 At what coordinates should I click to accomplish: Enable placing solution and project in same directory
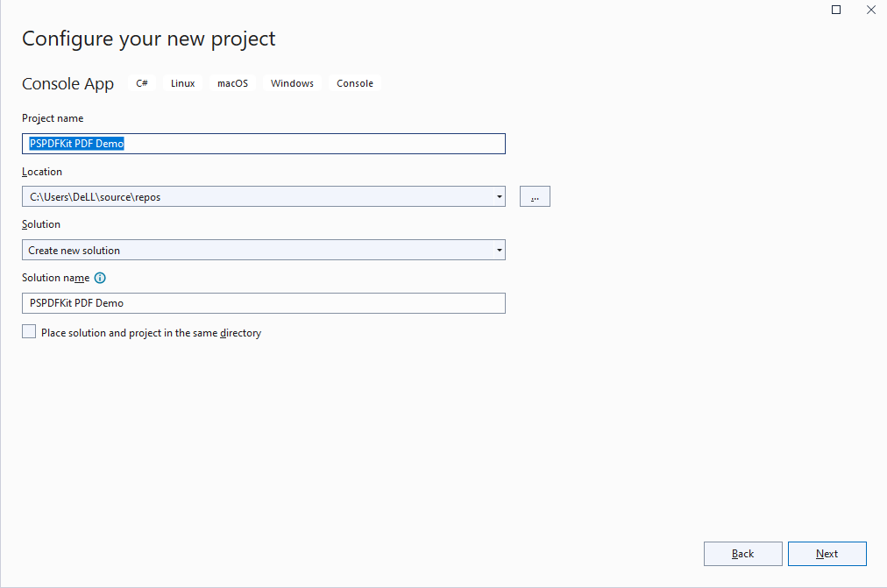click(29, 331)
